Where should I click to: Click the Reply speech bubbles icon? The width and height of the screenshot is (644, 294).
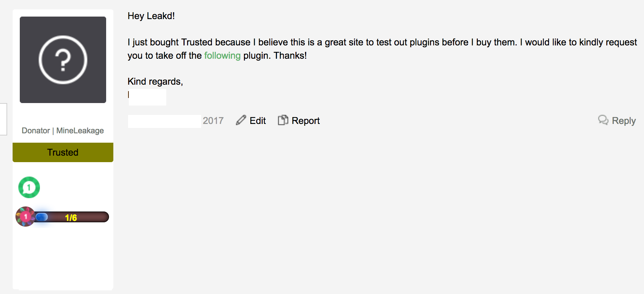click(603, 120)
